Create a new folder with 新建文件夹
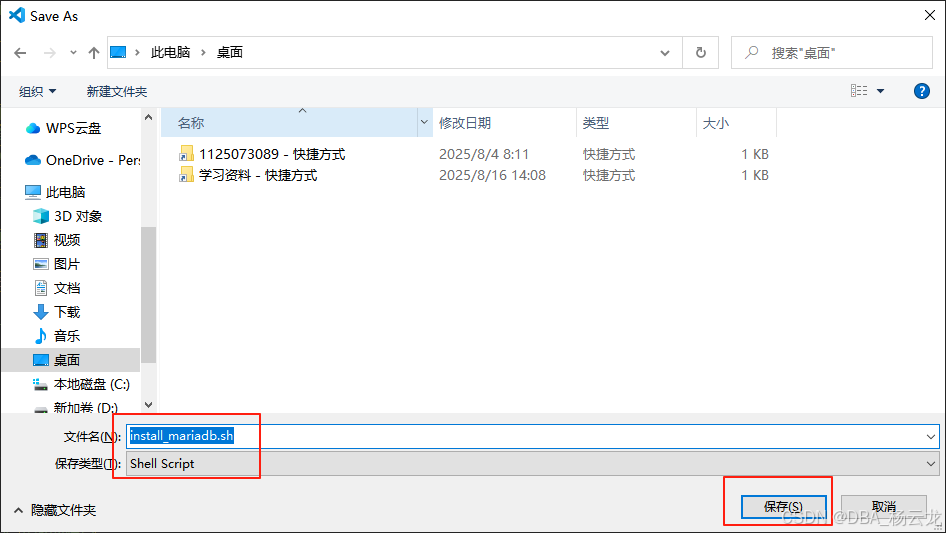 tap(116, 91)
